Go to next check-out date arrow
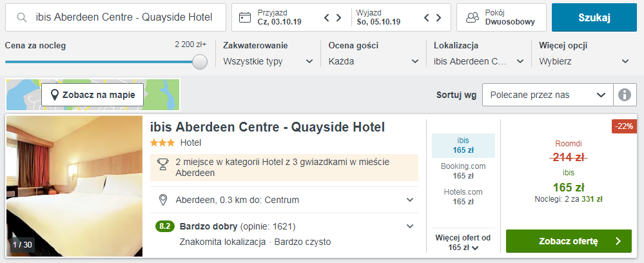Viewport: 644px width, 263px height. [x=438, y=17]
